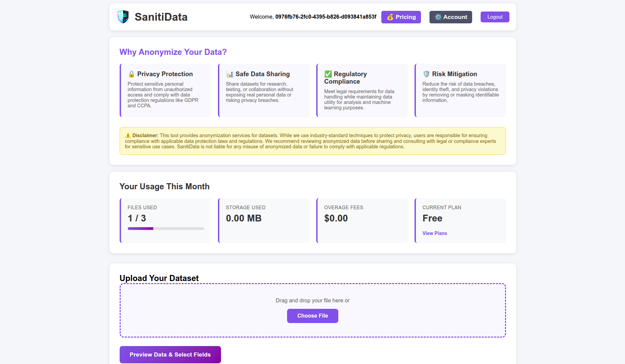The image size is (625, 364).
Task: Click the lock icon on Privacy Protection card
Action: pyautogui.click(x=132, y=74)
